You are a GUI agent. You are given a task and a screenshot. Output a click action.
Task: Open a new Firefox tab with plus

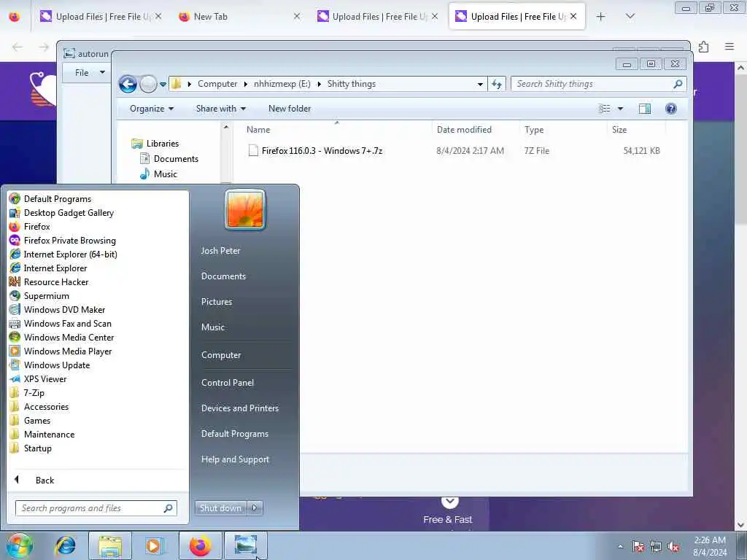(601, 17)
